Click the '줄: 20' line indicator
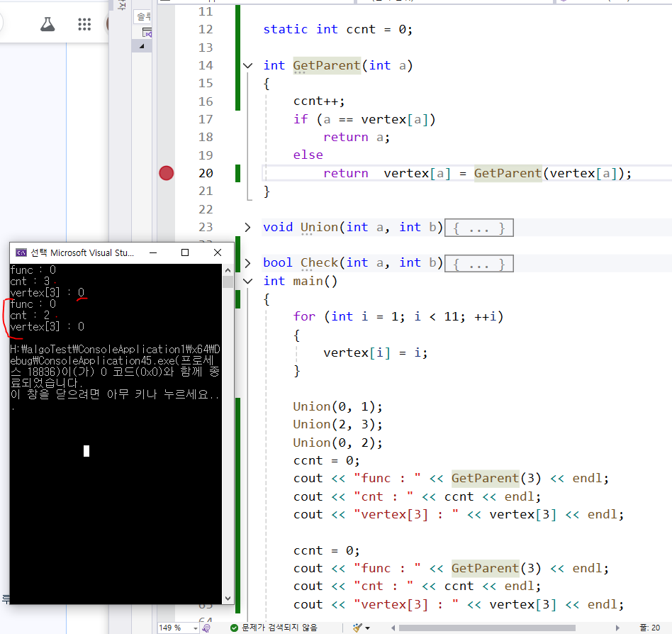The height and width of the screenshot is (634, 672). point(650,628)
